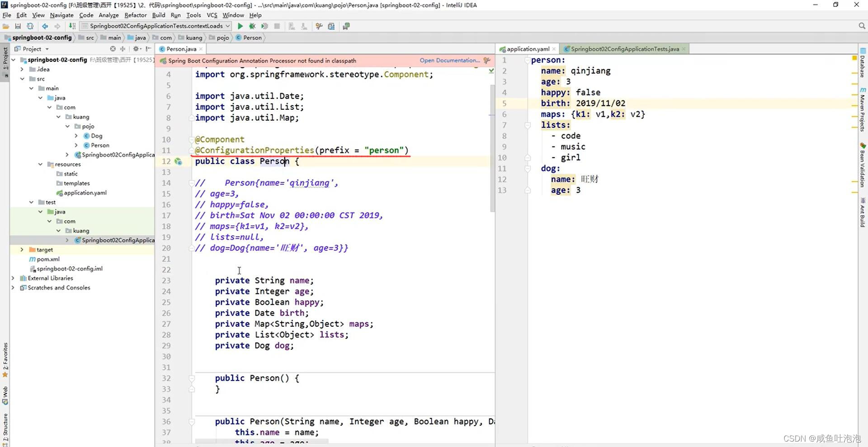
Task: Toggle code folding at line 32 constructor
Action: pos(191,378)
